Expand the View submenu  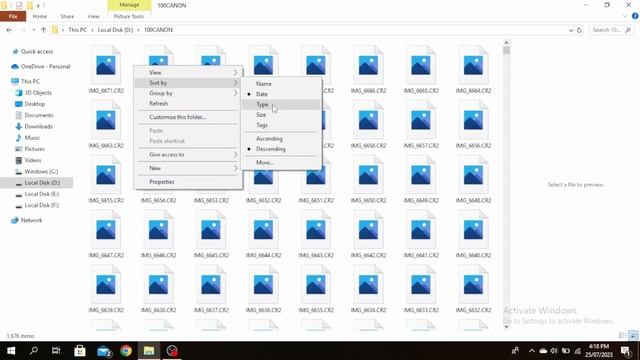(188, 72)
